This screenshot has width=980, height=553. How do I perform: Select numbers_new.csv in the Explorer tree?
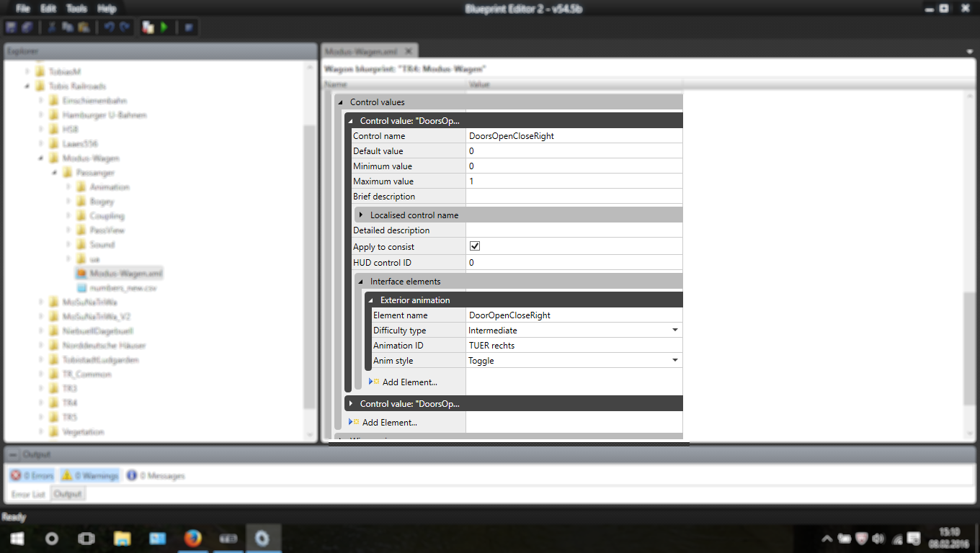pyautogui.click(x=115, y=288)
